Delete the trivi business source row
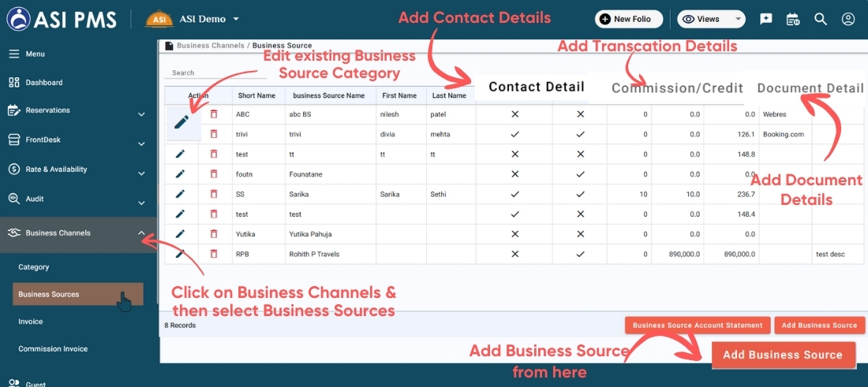 click(214, 135)
